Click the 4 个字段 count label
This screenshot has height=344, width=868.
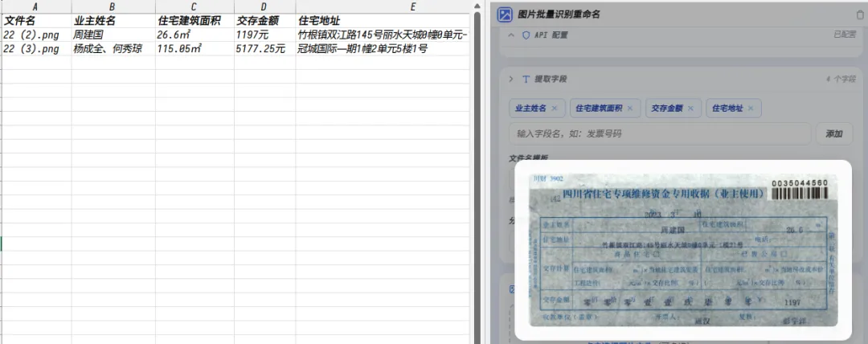click(x=841, y=80)
